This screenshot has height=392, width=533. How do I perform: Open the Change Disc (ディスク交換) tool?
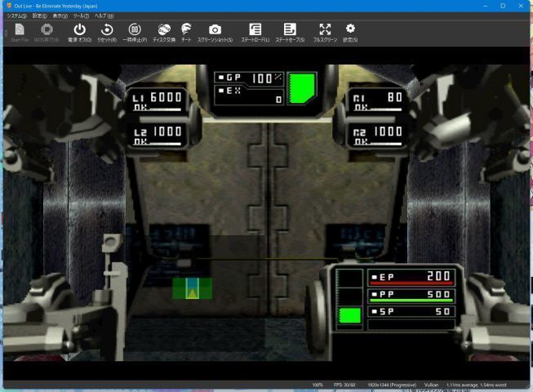point(164,33)
